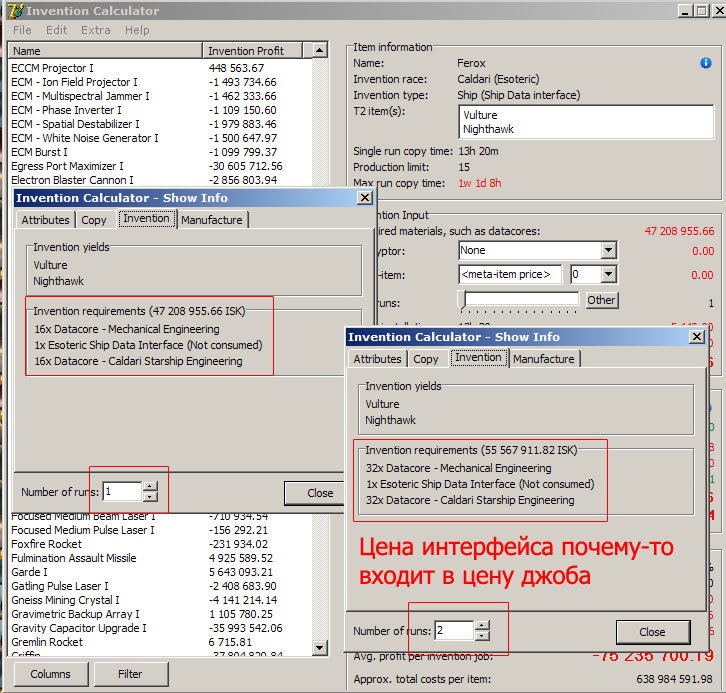
Task: Select ECM - White Noise Generator I row
Action: click(x=160, y=138)
